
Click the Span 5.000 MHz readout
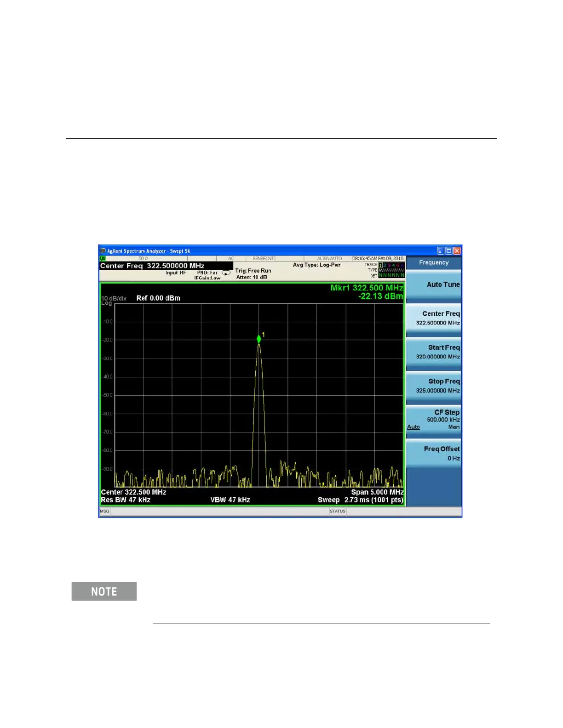[377, 492]
